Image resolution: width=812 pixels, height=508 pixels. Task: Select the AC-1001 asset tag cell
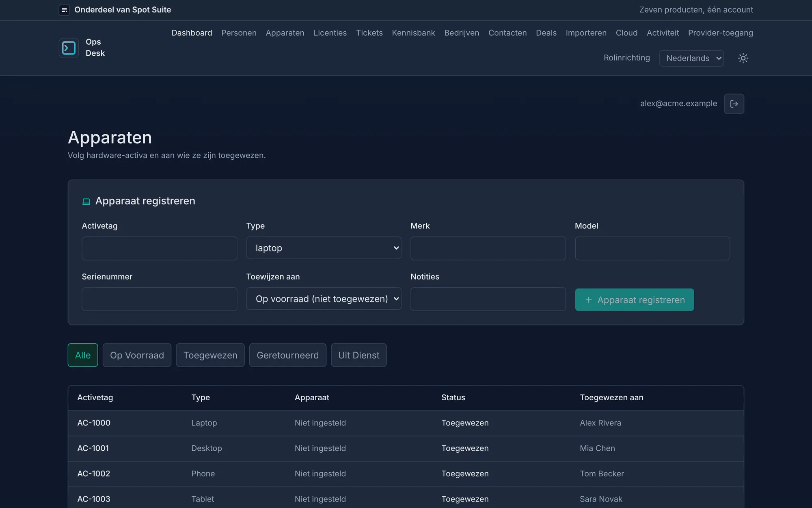[x=93, y=448]
